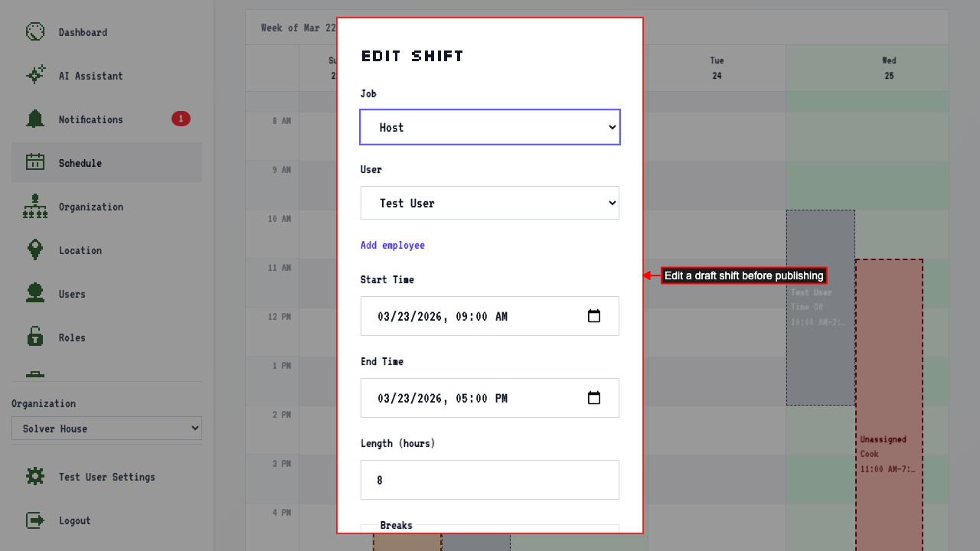Open the Notifications bell icon
The image size is (980, 551).
(x=35, y=119)
